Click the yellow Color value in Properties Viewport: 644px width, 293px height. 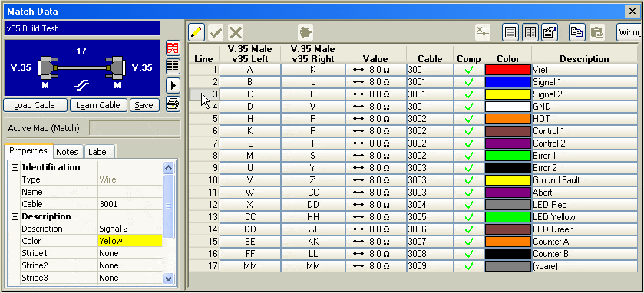[x=130, y=241]
